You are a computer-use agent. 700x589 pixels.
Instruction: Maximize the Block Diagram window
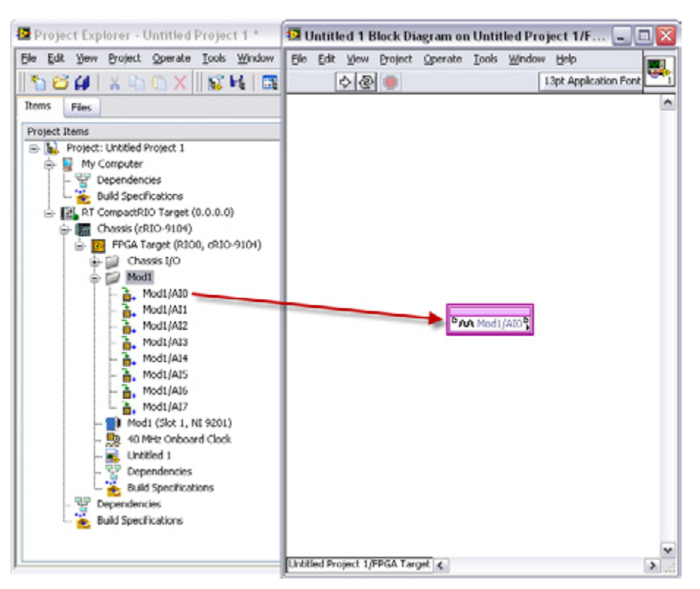point(644,36)
